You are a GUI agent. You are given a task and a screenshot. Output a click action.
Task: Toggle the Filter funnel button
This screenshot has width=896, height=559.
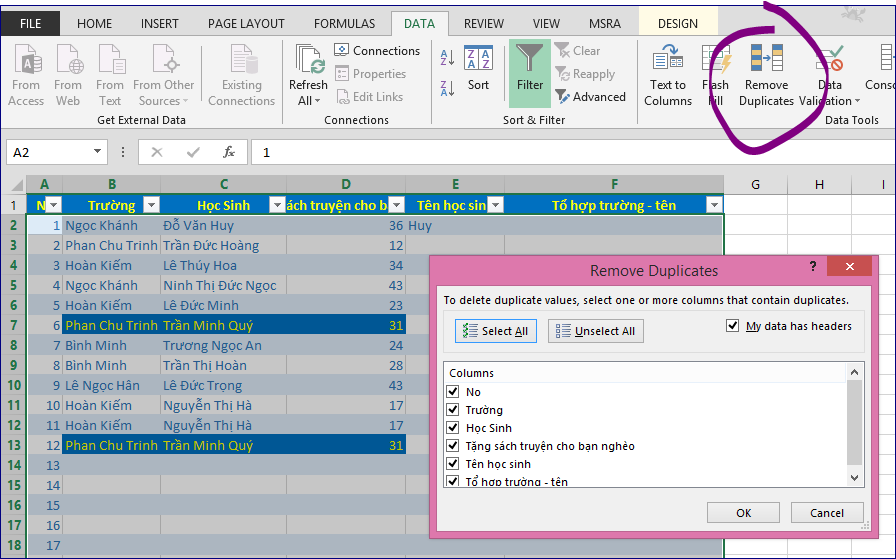coord(530,73)
